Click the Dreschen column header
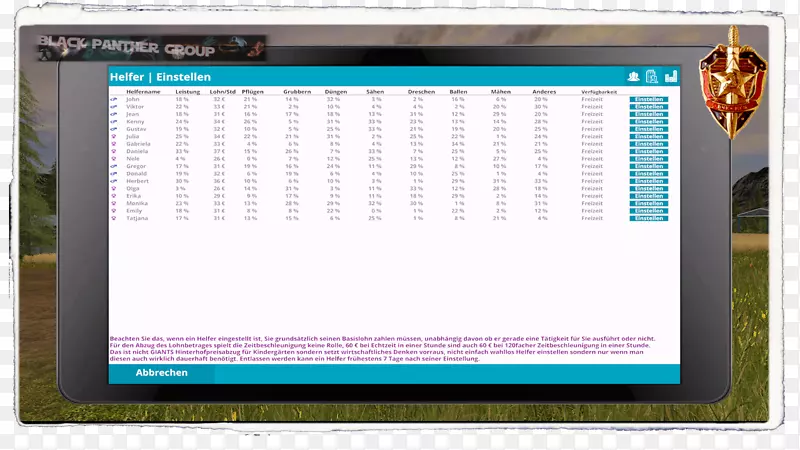 [x=421, y=91]
